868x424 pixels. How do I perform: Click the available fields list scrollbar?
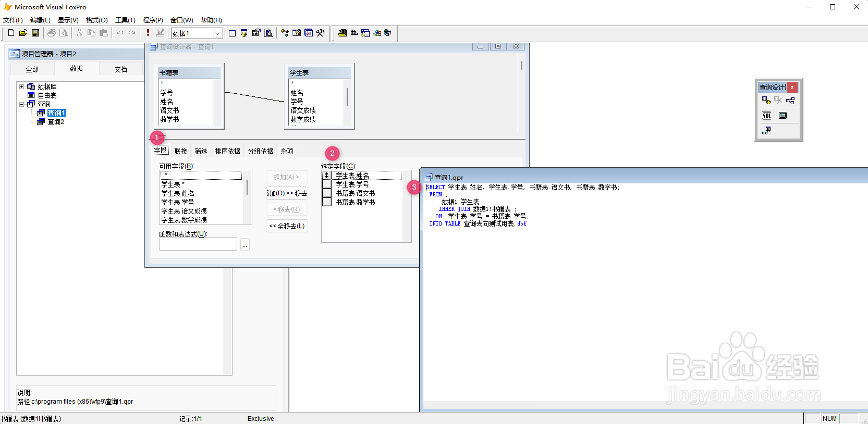(247, 197)
